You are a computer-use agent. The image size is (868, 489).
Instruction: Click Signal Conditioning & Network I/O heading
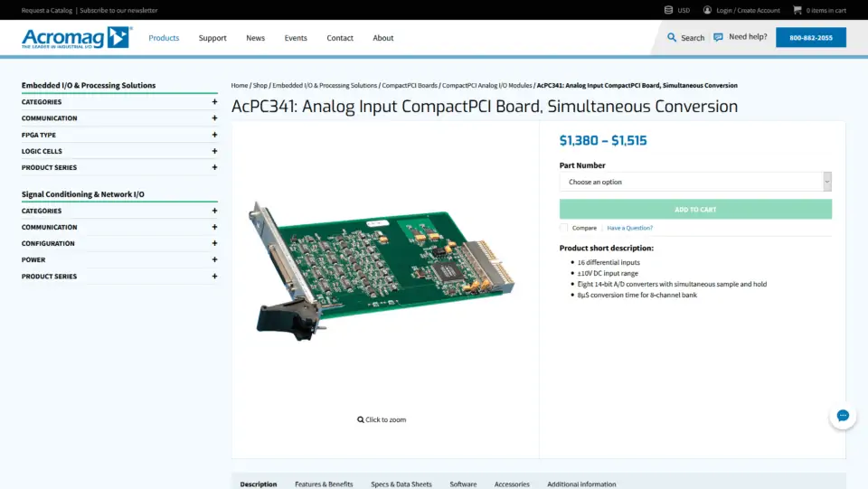tap(83, 194)
